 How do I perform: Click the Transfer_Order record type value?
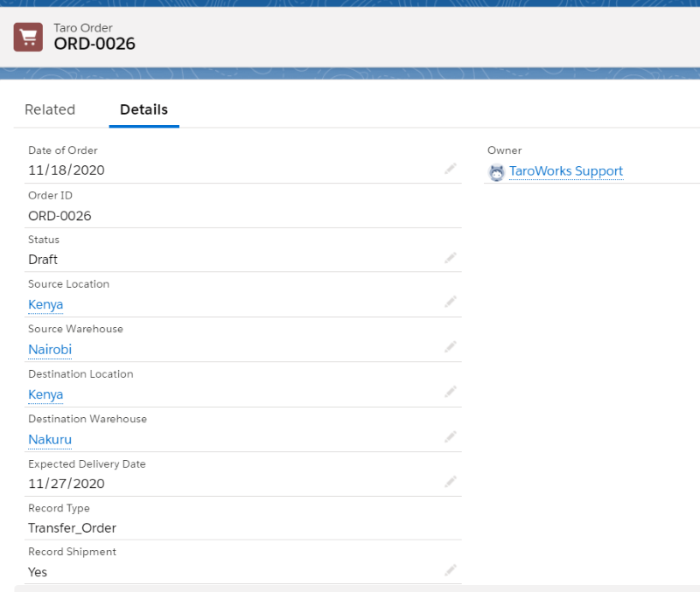click(x=72, y=528)
